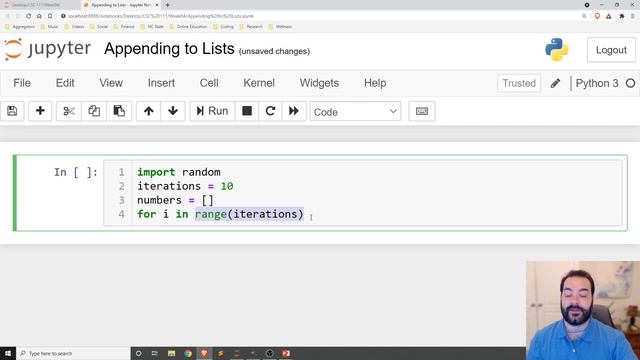640x360 pixels.
Task: Open the Wellness bookmark folder
Action: tap(280, 27)
